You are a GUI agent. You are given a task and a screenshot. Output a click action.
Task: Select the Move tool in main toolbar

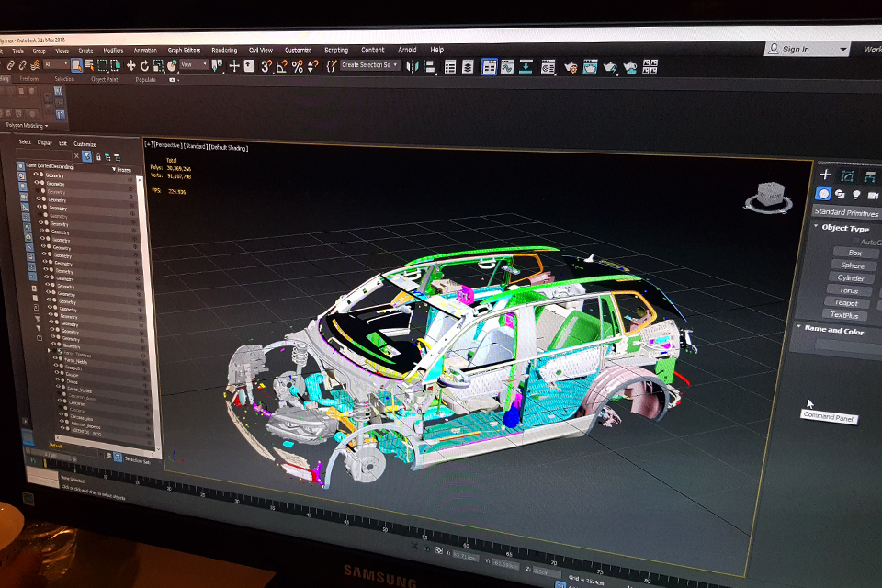coord(131,65)
